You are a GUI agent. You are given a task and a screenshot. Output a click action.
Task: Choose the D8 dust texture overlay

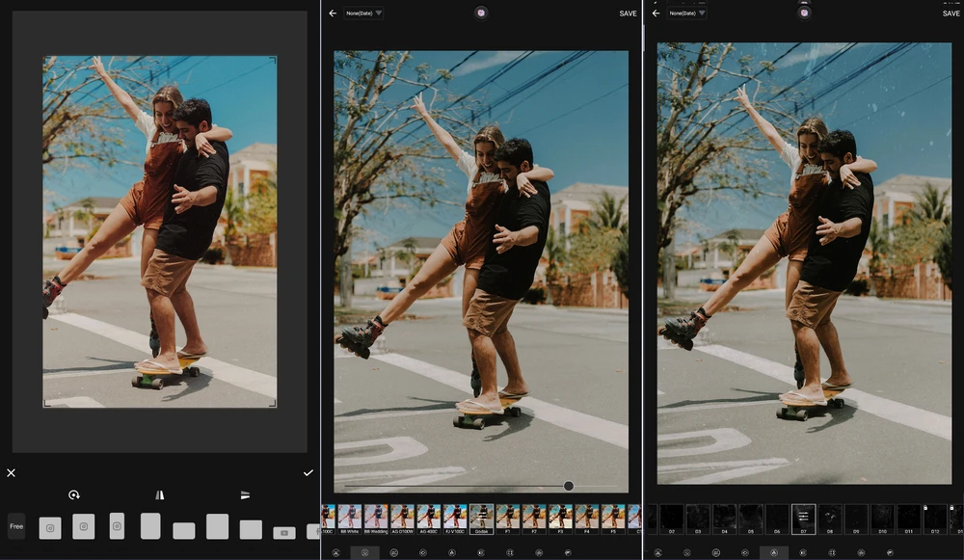coord(829,519)
